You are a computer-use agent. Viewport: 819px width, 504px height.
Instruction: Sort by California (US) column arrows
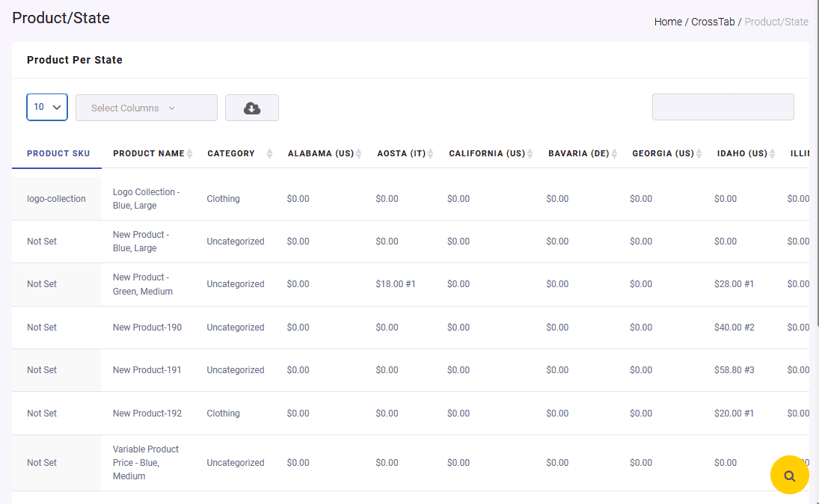[x=530, y=153]
